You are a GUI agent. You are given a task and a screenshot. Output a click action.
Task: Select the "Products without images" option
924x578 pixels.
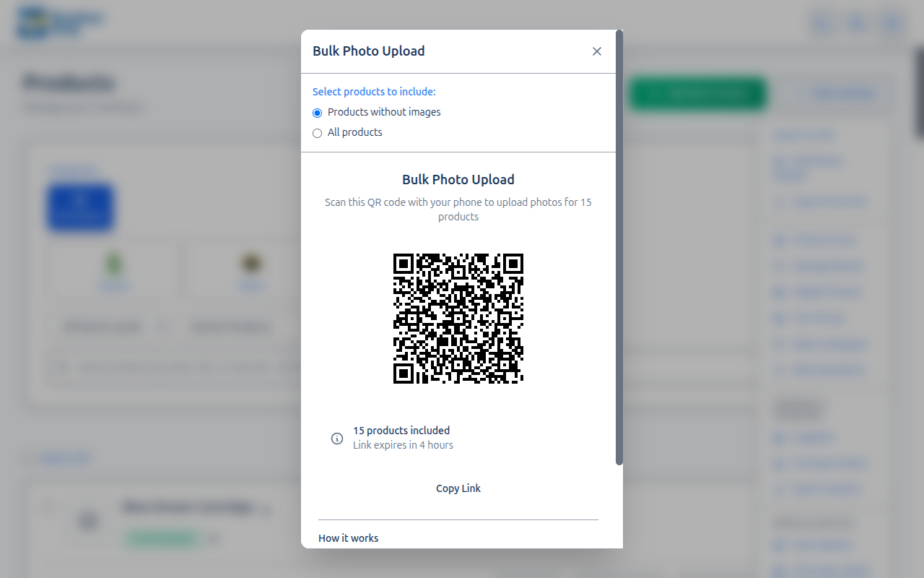[x=317, y=113]
